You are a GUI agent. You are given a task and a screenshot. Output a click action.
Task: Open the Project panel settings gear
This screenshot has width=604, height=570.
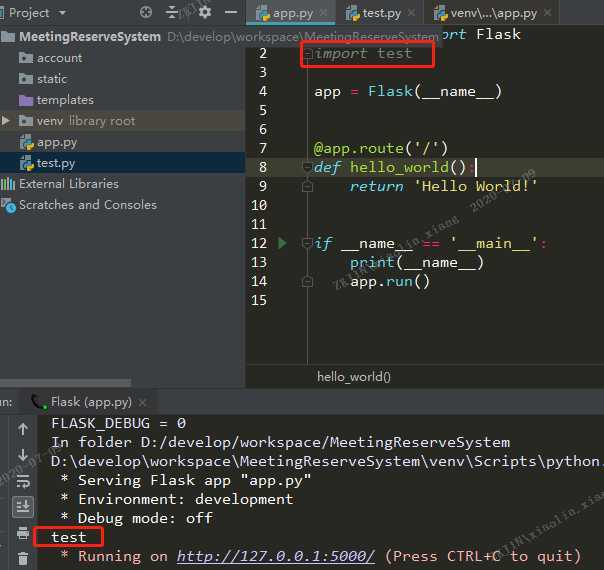(205, 12)
